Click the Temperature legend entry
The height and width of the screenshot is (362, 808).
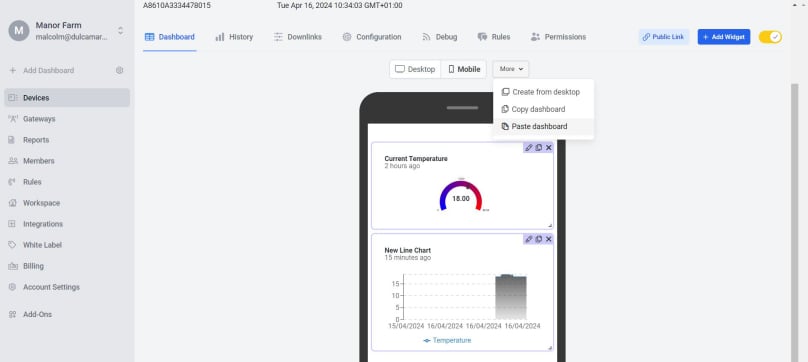(447, 340)
